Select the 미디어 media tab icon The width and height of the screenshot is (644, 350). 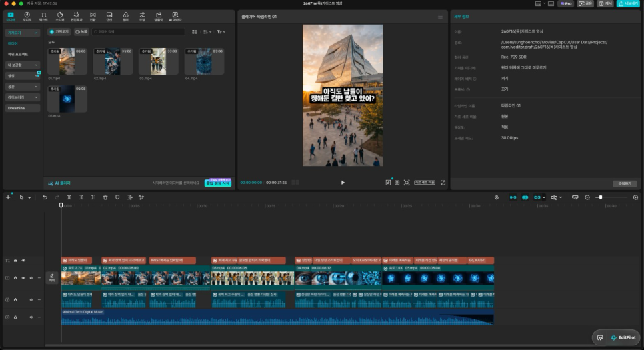(x=11, y=17)
